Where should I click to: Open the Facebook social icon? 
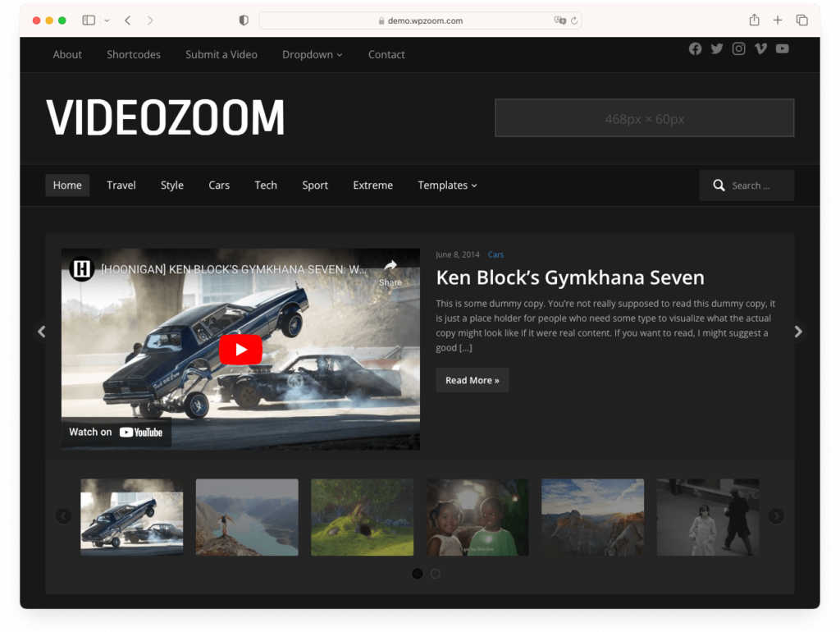point(695,48)
